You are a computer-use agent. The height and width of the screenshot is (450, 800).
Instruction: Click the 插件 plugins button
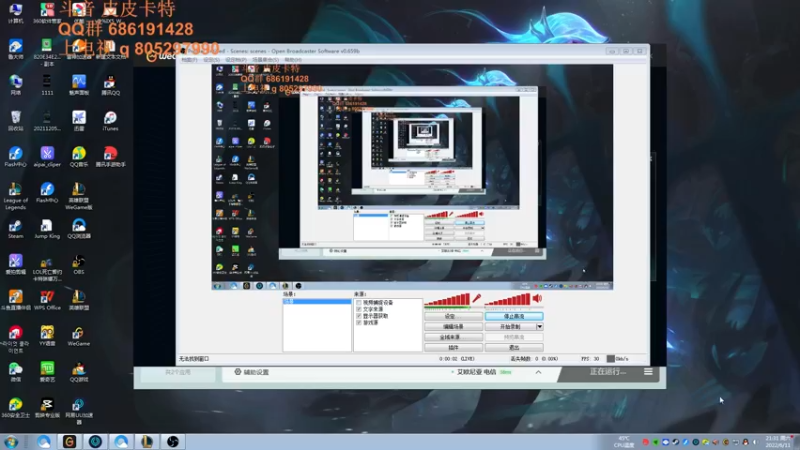pos(453,347)
